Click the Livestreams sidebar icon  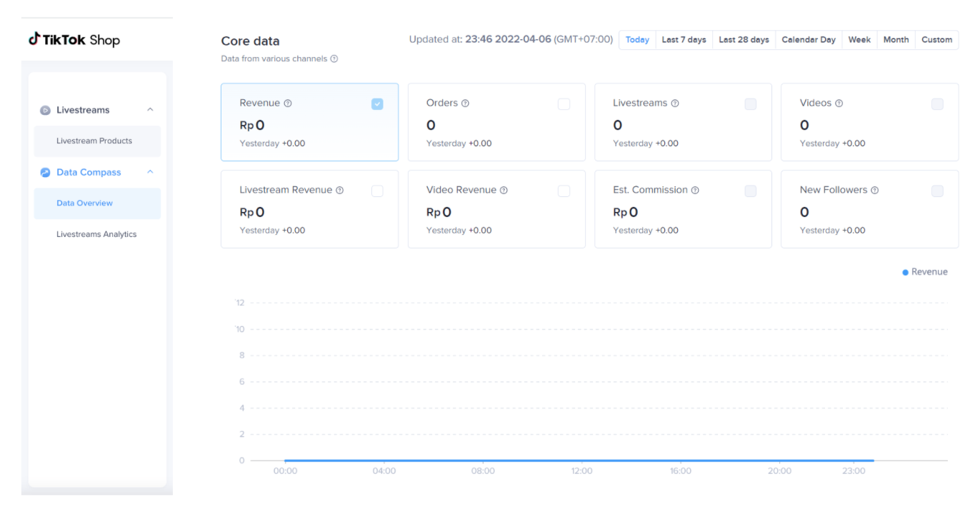45,110
